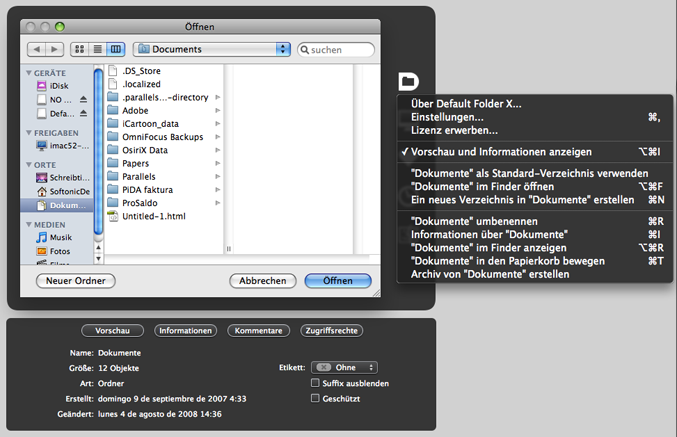Switch to list view mode
677x437 pixels.
coord(98,49)
